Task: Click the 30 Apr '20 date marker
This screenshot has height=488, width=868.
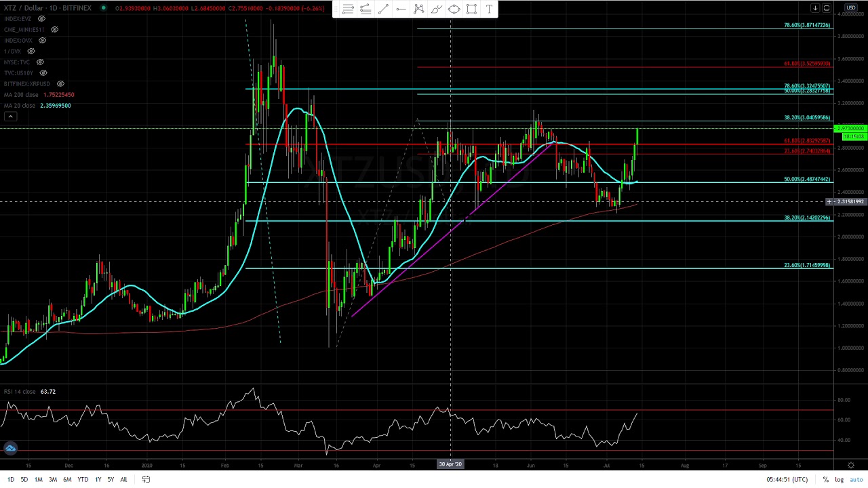Action: click(450, 464)
